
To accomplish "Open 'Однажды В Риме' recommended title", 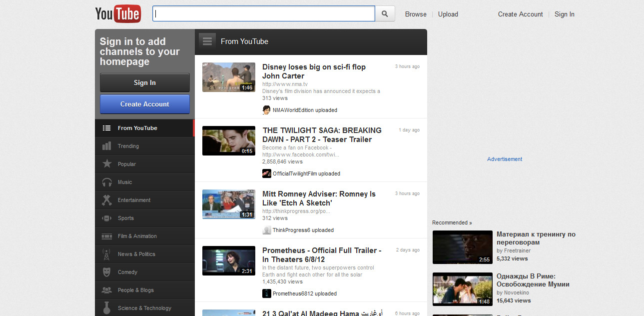I will (x=533, y=280).
